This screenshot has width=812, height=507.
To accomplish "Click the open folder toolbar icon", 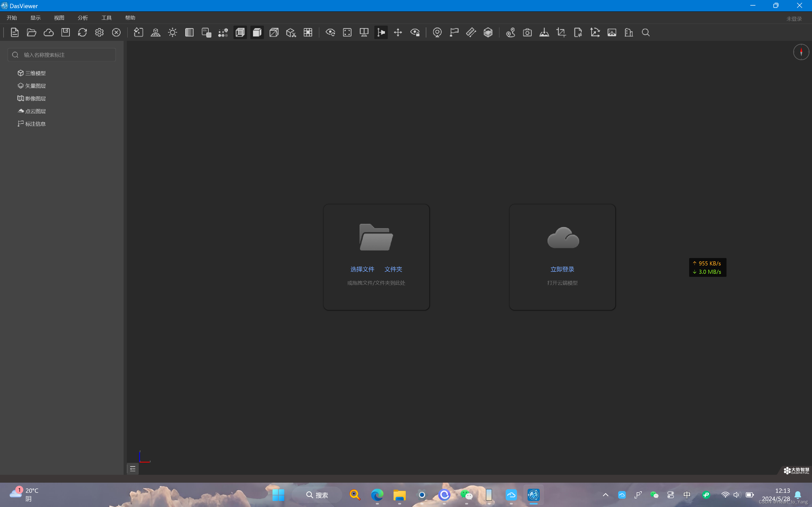I will (x=31, y=32).
